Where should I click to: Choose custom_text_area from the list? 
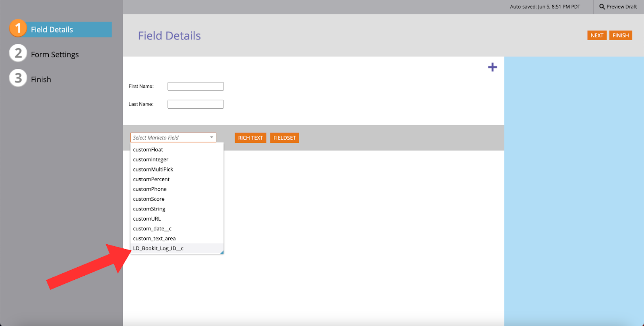coord(154,239)
